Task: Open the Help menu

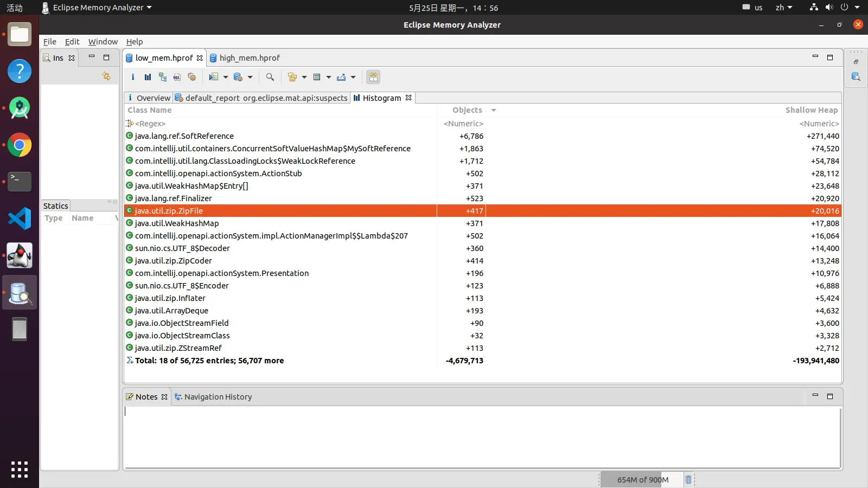Action: [135, 42]
